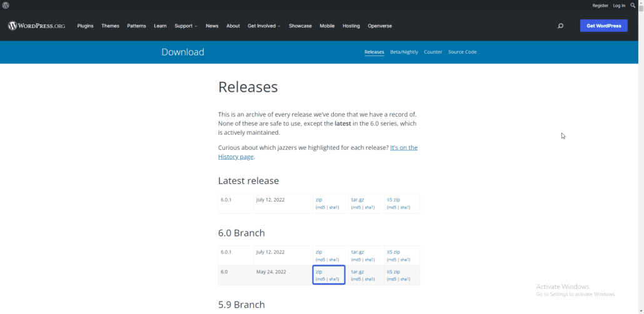The height and width of the screenshot is (314, 644).
Task: Download latest release IIS zip
Action: tap(393, 200)
